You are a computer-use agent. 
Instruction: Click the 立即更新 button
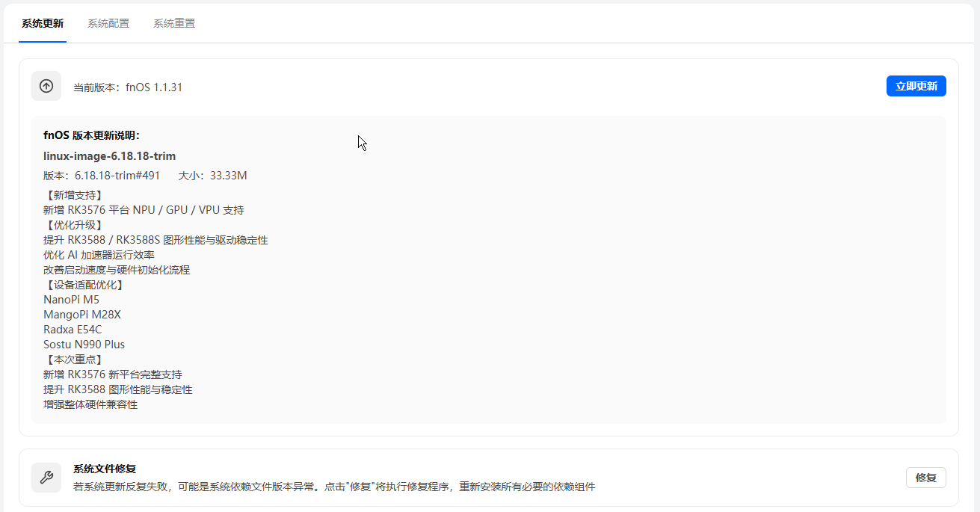click(x=916, y=86)
